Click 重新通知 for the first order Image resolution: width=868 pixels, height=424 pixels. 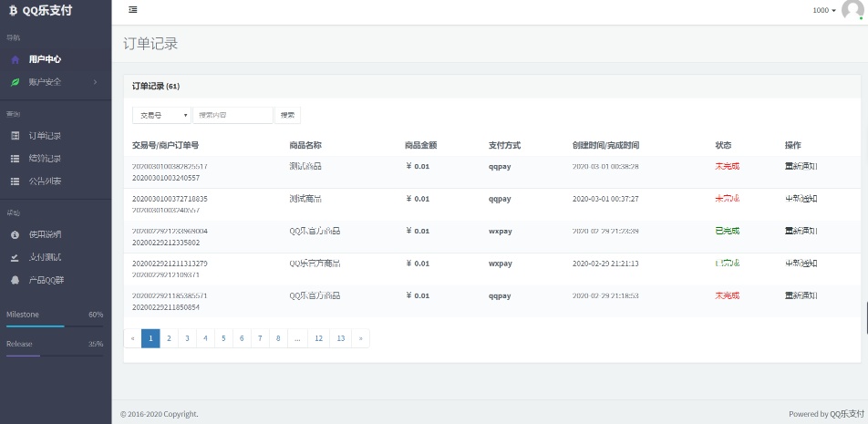click(801, 167)
